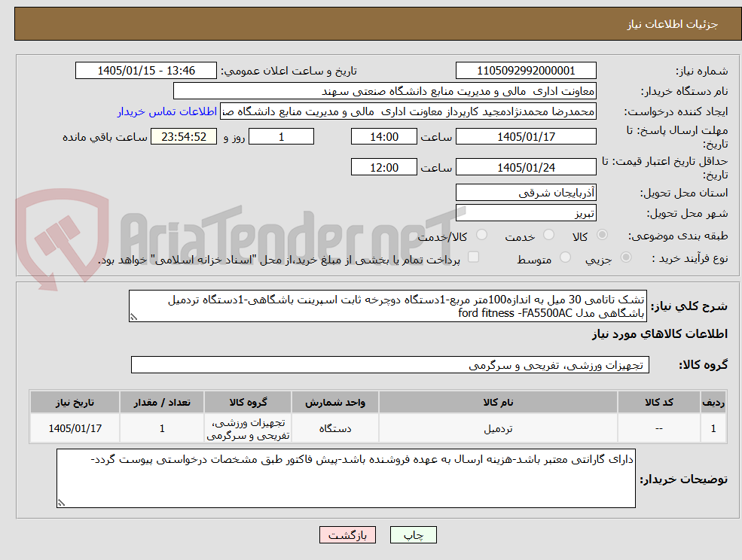Click the goods group cell in table row

(248, 428)
